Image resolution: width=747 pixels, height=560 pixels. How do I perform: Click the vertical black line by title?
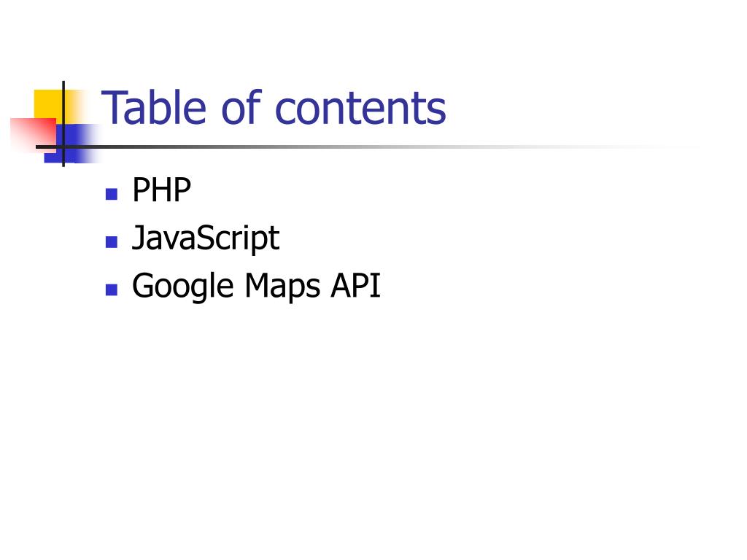[63, 124]
